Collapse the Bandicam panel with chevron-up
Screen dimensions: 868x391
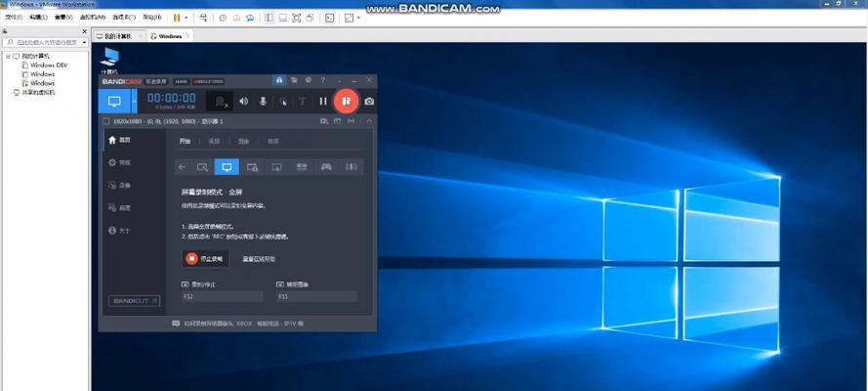[369, 121]
